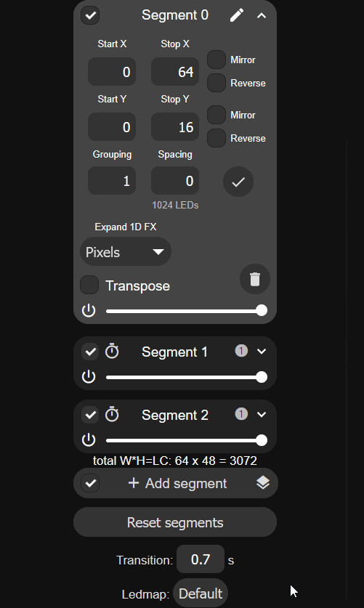This screenshot has height=608, width=364.
Task: Click the Segment 1 brightness slider handle
Action: [262, 377]
